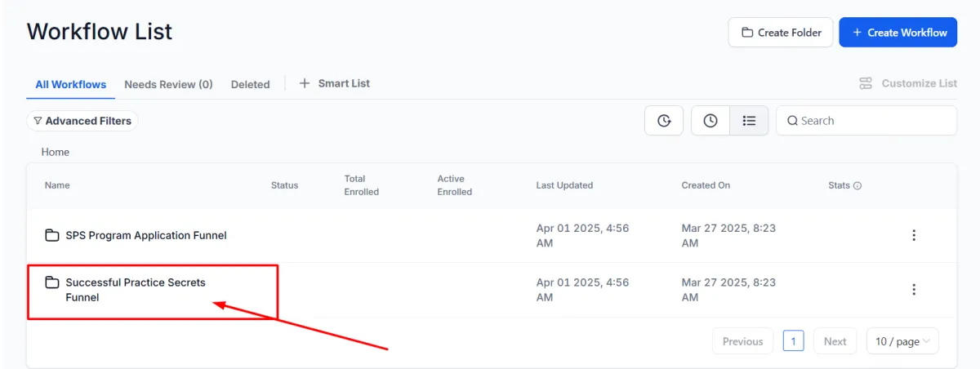Click the Create Folder button
This screenshot has width=980, height=369.
(781, 33)
